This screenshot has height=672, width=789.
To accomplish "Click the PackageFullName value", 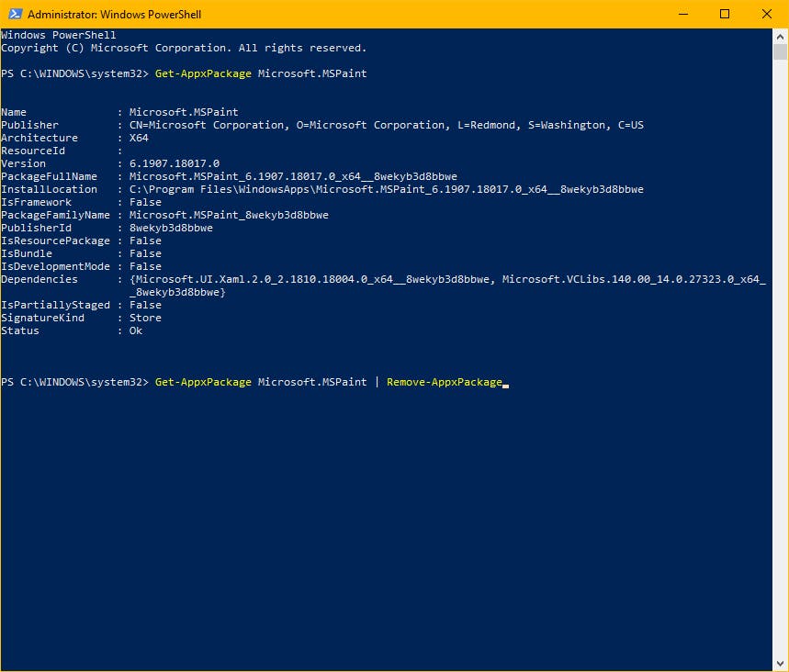I will coord(293,176).
